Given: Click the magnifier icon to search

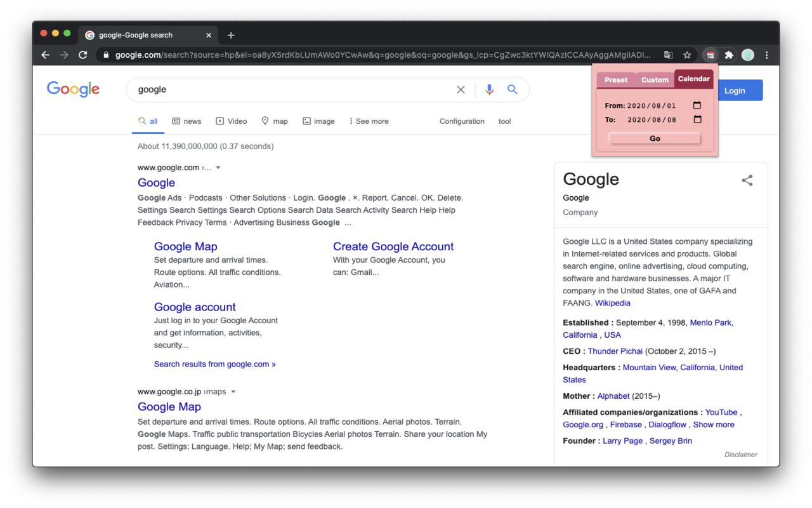Looking at the screenshot, I should pyautogui.click(x=513, y=90).
